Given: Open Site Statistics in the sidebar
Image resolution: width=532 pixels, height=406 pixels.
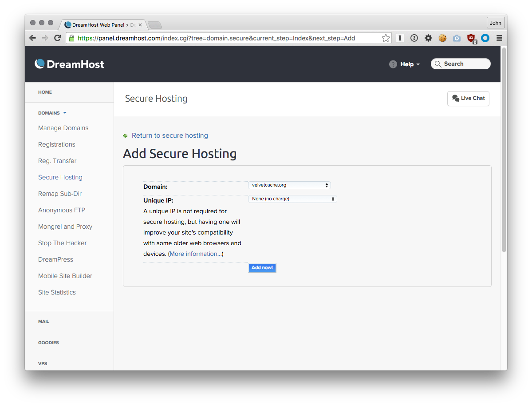Looking at the screenshot, I should point(57,292).
